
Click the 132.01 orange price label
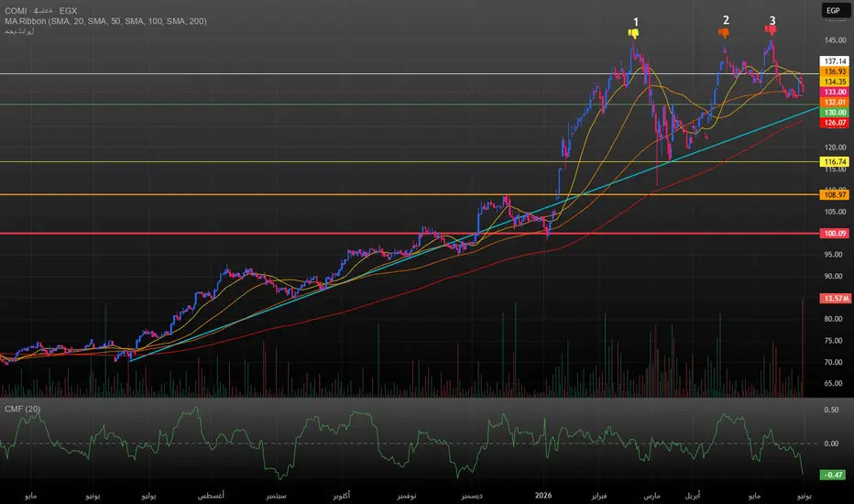(835, 102)
